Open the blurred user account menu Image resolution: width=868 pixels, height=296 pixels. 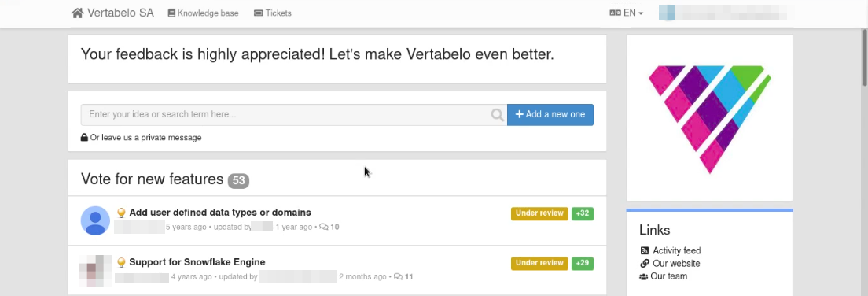(x=726, y=13)
